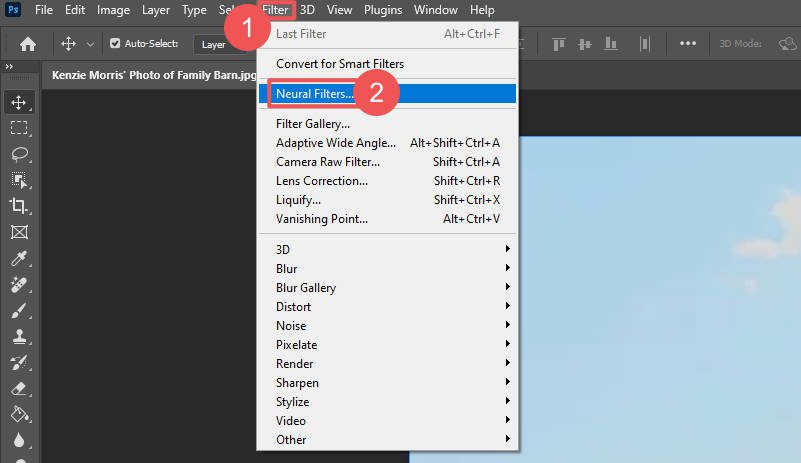Choose Filter Gallery... from the menu

pos(387,124)
